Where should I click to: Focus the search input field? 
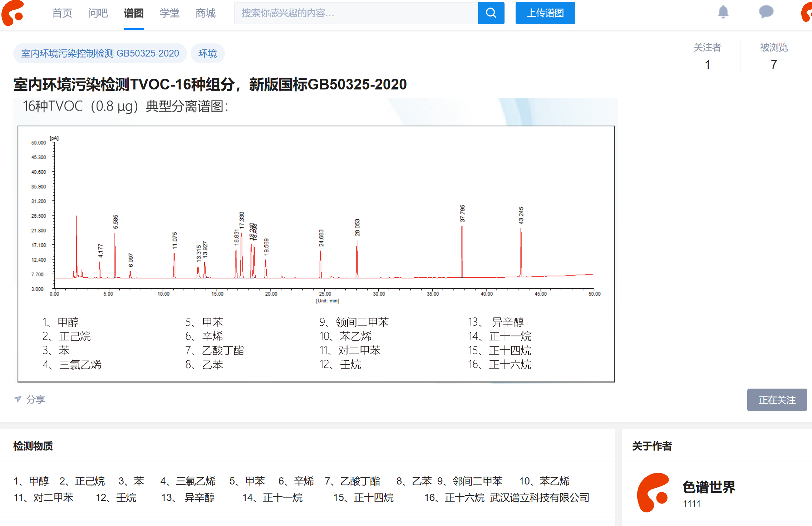click(x=356, y=13)
